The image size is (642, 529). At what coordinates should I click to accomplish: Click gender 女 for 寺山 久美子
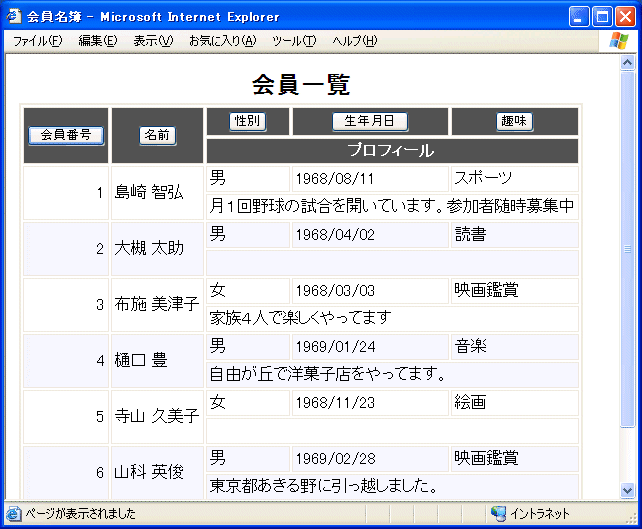pyautogui.click(x=248, y=402)
